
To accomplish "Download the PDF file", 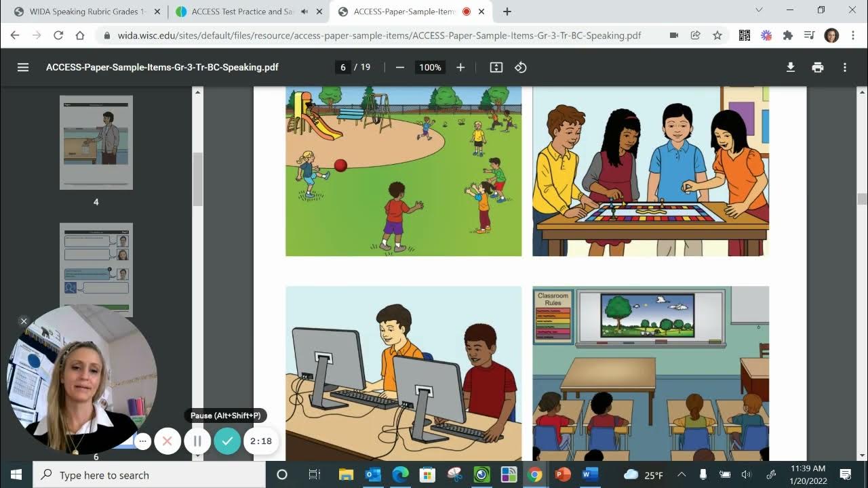I will 791,67.
